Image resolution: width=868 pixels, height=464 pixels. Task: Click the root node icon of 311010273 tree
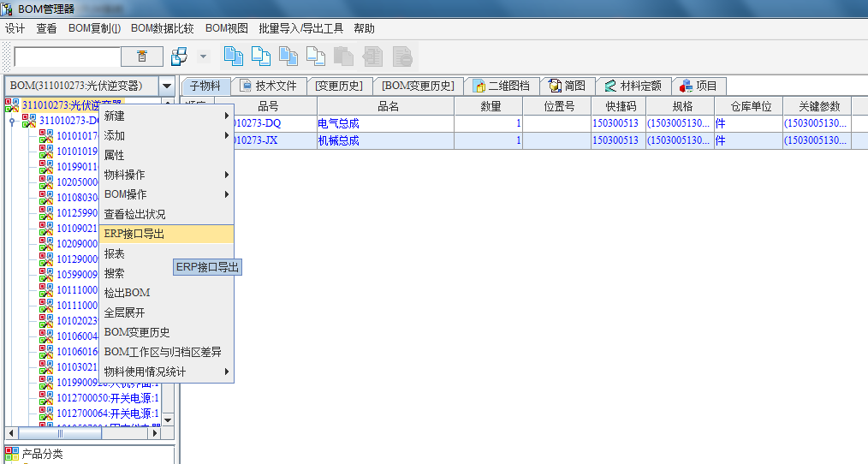point(12,105)
